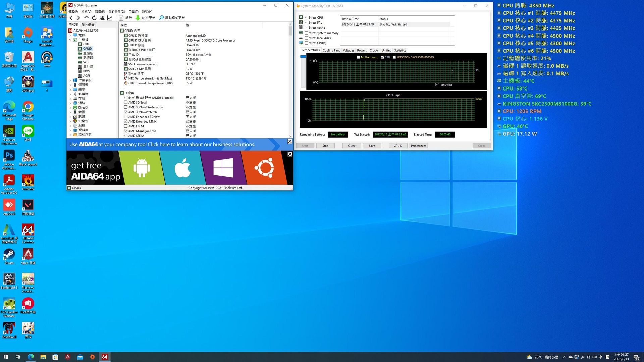644x362 pixels.
Task: Click the refresh toolbar icon
Action: (x=94, y=18)
